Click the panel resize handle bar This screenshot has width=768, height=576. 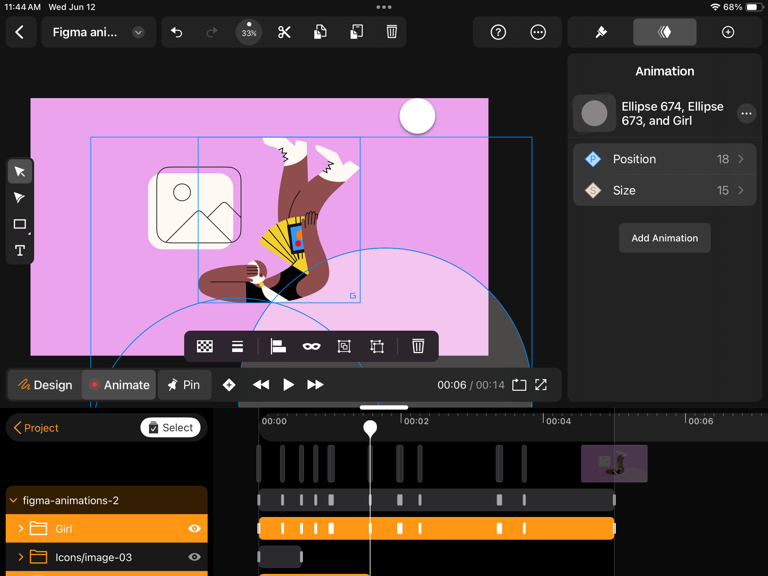pos(384,407)
